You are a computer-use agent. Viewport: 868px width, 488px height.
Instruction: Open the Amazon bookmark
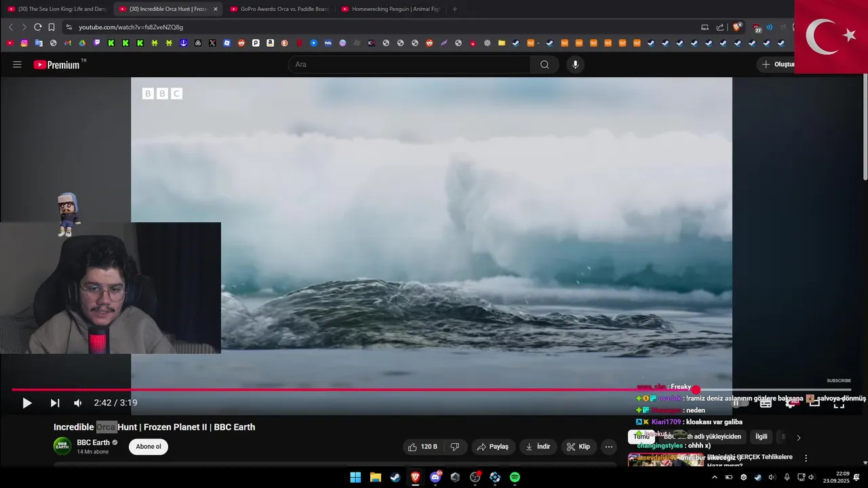coord(270,43)
